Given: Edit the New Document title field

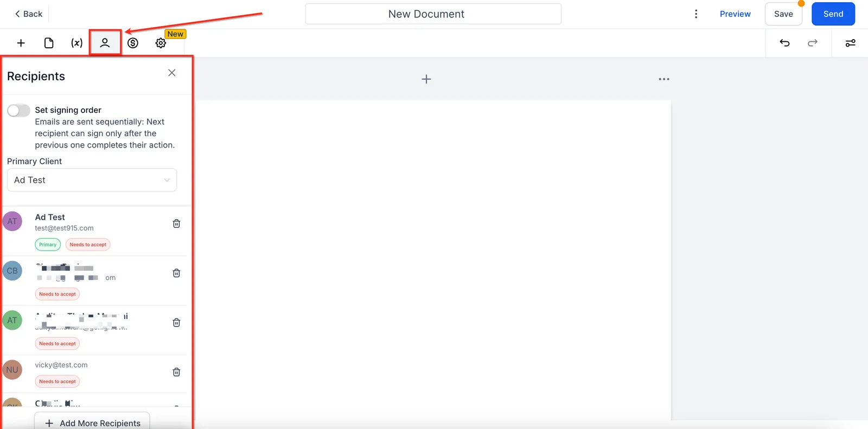Looking at the screenshot, I should 433,14.
